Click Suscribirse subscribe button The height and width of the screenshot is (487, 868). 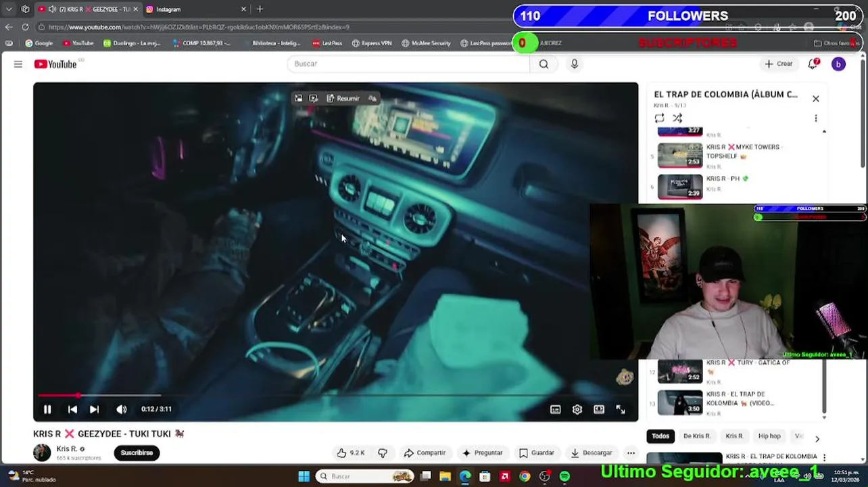(x=137, y=453)
